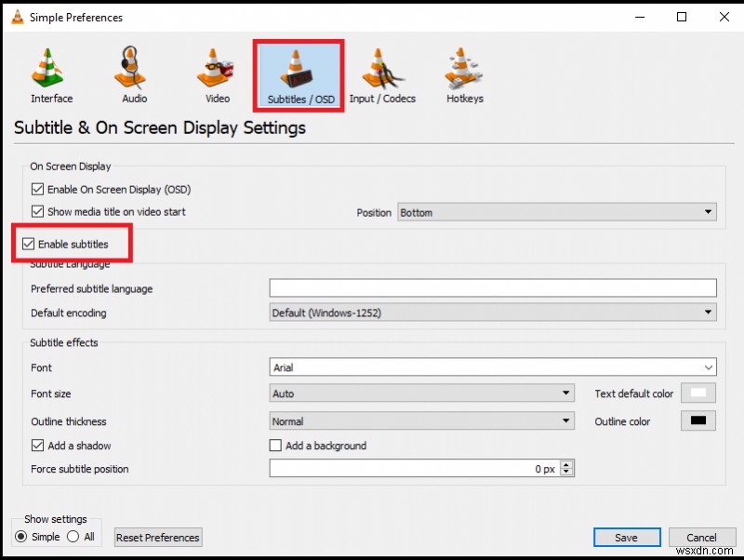
Task: Open the Input / Codecs preferences icon
Action: (x=382, y=76)
